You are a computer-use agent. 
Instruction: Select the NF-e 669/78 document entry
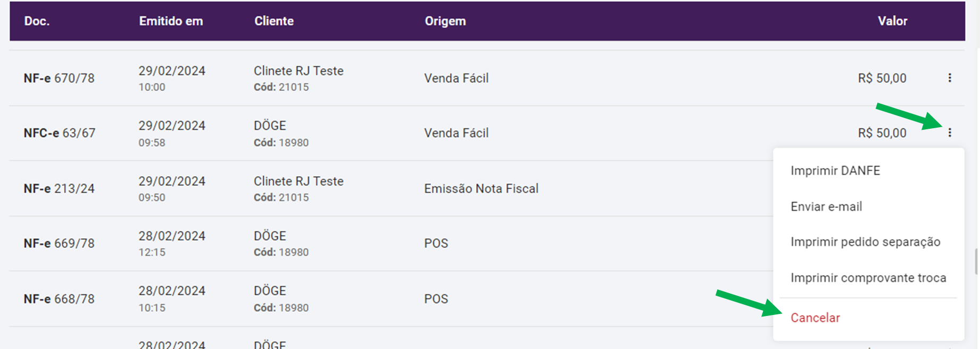click(59, 244)
